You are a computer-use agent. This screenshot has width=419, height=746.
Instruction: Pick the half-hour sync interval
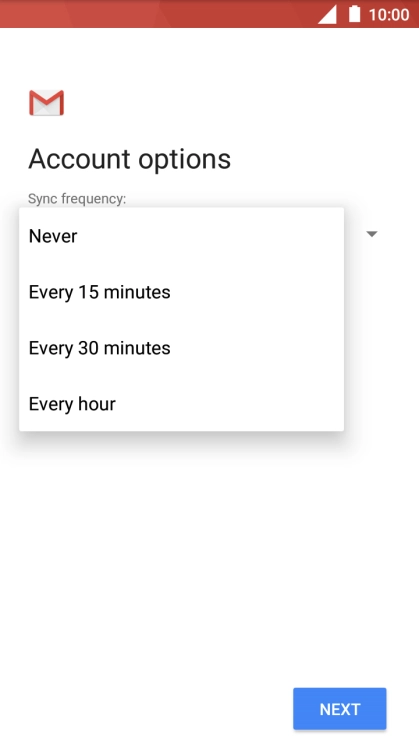(x=181, y=348)
